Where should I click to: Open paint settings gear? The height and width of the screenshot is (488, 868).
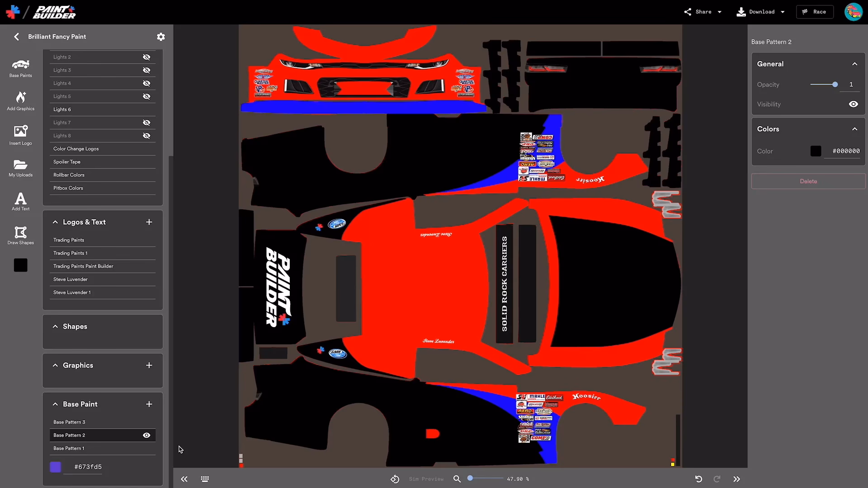161,37
